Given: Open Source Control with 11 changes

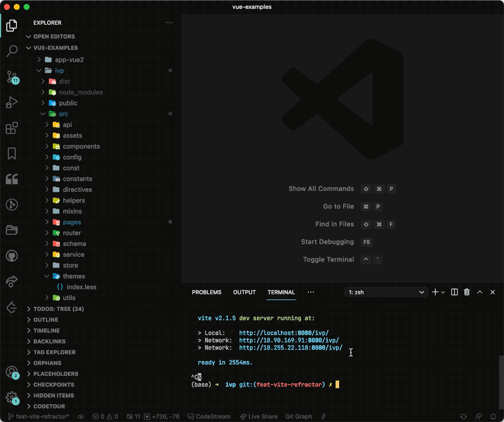Looking at the screenshot, I should pyautogui.click(x=12, y=77).
